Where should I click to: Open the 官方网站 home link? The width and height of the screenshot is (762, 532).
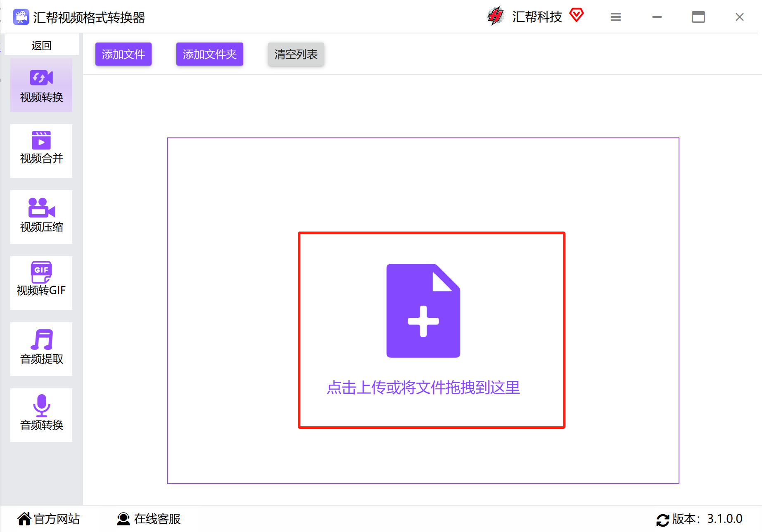coord(48,519)
